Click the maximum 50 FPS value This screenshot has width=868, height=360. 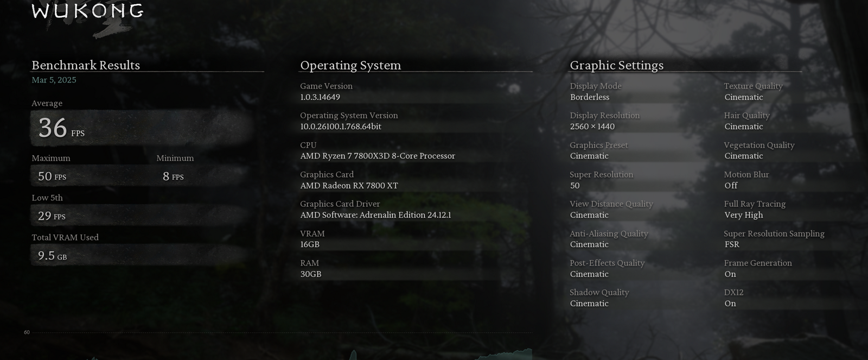coord(52,176)
